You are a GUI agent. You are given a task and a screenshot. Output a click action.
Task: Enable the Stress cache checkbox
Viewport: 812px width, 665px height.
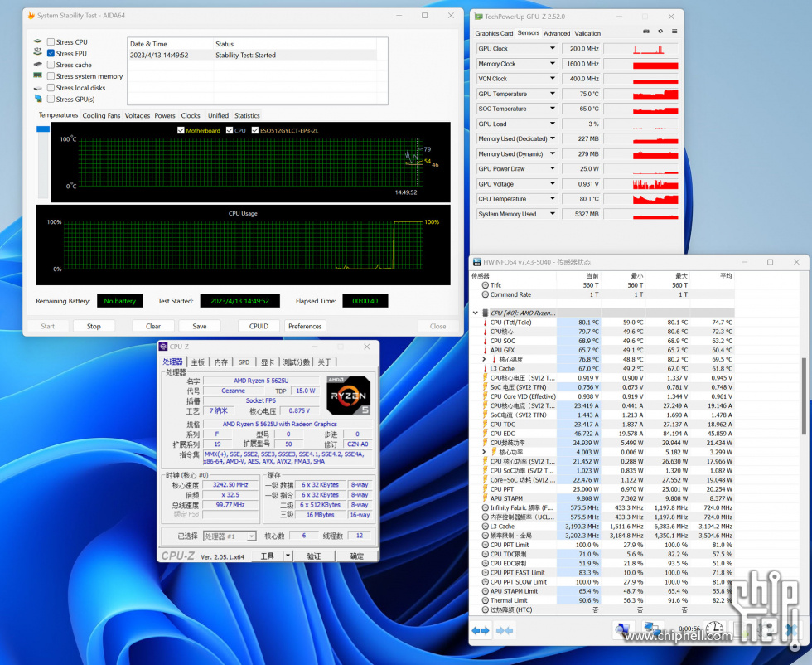(51, 65)
